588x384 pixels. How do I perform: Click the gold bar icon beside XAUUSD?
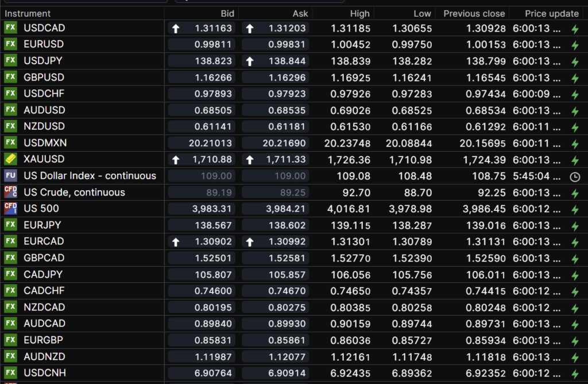coord(10,159)
